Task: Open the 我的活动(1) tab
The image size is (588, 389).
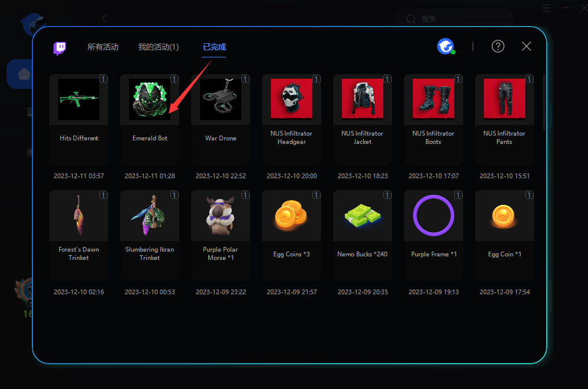Action: click(159, 47)
